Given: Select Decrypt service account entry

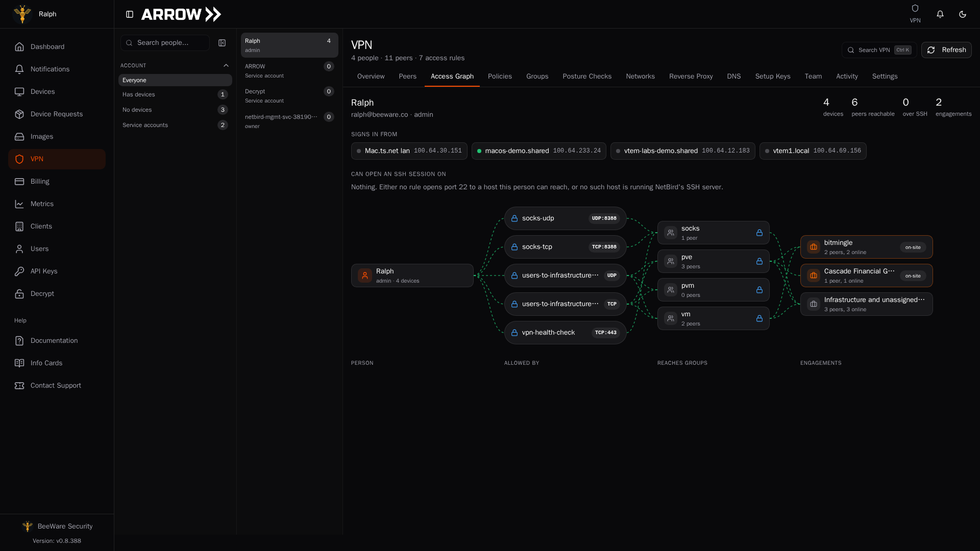Looking at the screenshot, I should tap(289, 96).
